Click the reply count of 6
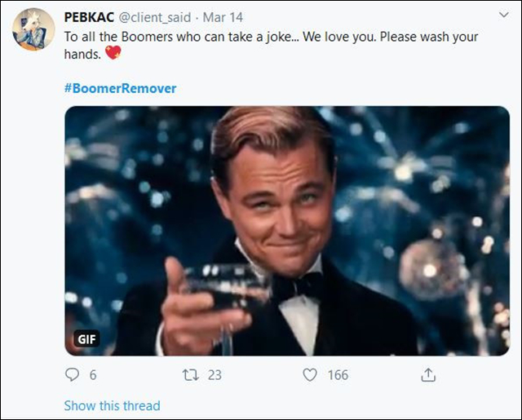The image size is (522, 420). click(x=93, y=374)
